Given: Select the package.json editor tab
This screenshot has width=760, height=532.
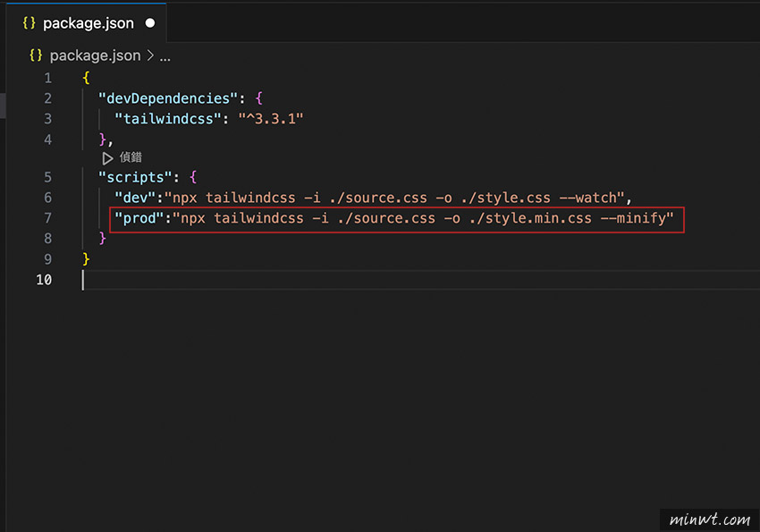Looking at the screenshot, I should pyautogui.click(x=87, y=22).
